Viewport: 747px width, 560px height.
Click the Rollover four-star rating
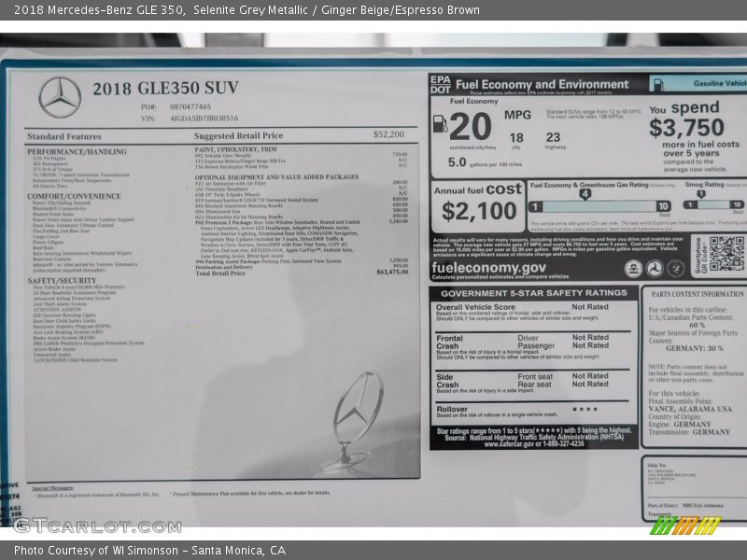pyautogui.click(x=585, y=409)
